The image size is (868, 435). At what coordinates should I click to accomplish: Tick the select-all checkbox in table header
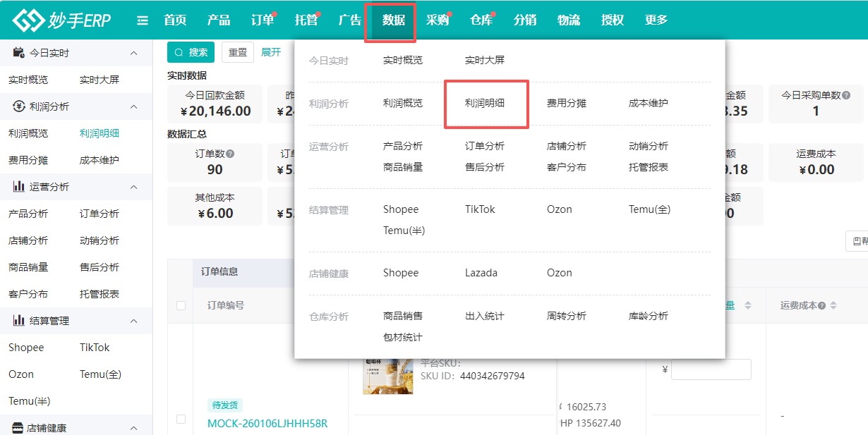181,305
